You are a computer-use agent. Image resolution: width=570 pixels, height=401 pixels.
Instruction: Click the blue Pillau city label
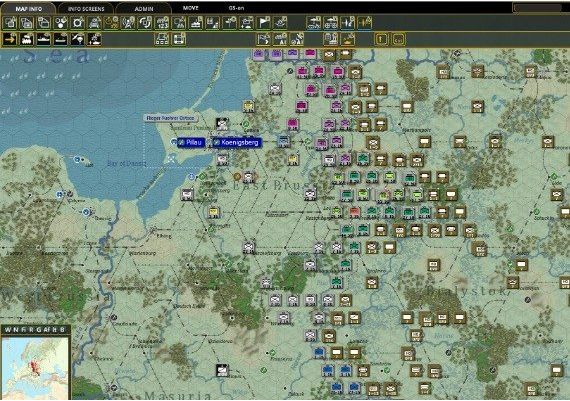pyautogui.click(x=191, y=143)
